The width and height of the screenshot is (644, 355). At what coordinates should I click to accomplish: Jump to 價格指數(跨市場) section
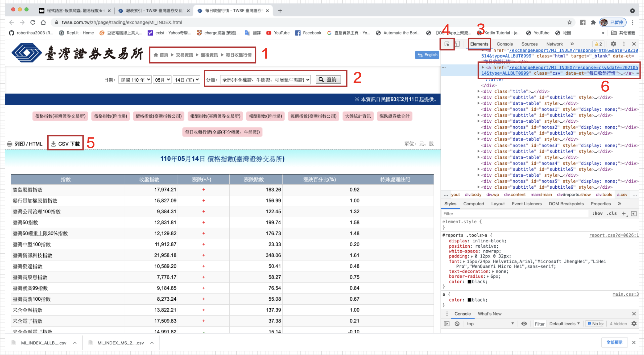point(111,116)
